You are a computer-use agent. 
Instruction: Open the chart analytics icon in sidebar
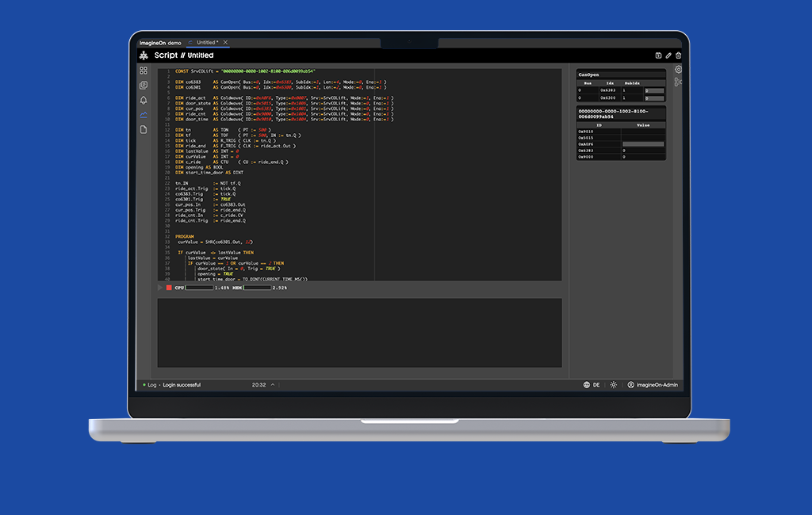[144, 115]
